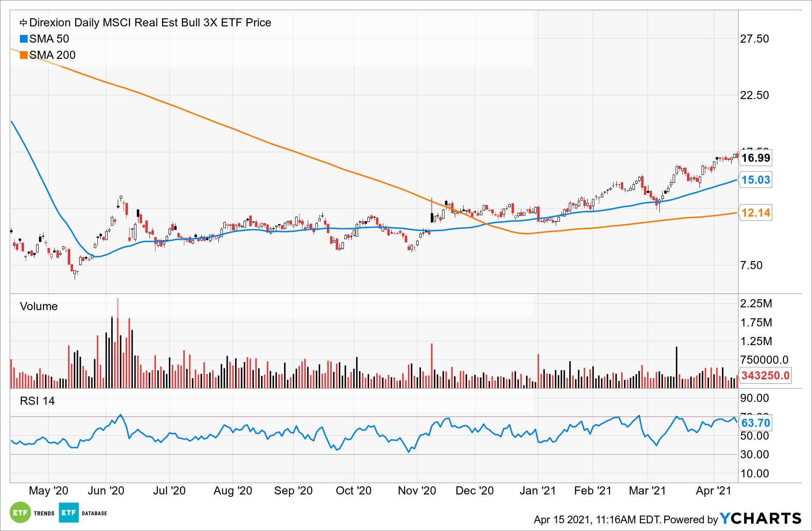Click the Volume panel title

(39, 306)
